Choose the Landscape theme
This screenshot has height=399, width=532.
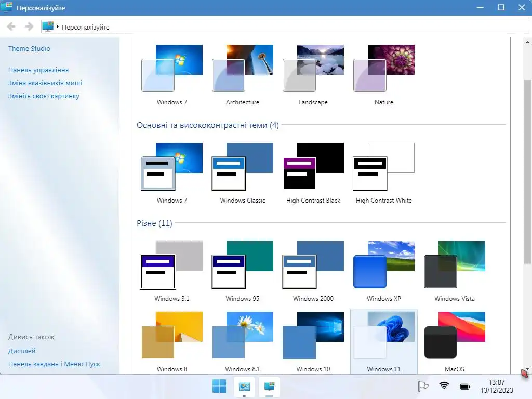pyautogui.click(x=313, y=68)
